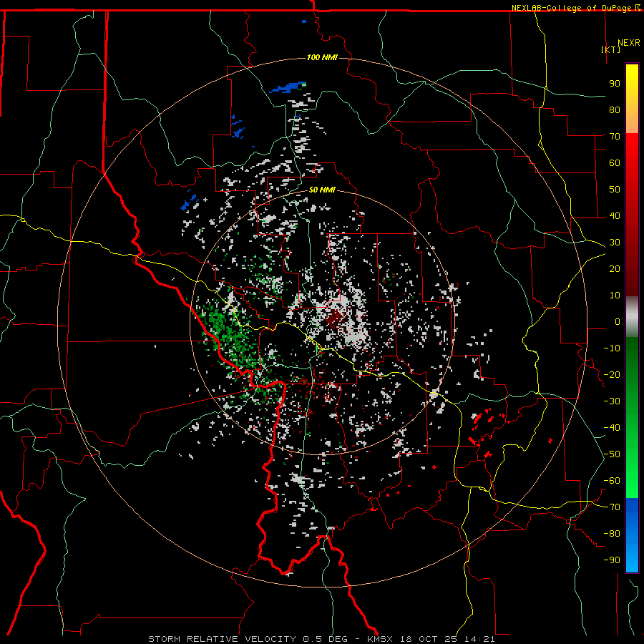Click the 18 OCT 25 date in the caption
The height and width of the screenshot is (644, 644).
point(428,639)
